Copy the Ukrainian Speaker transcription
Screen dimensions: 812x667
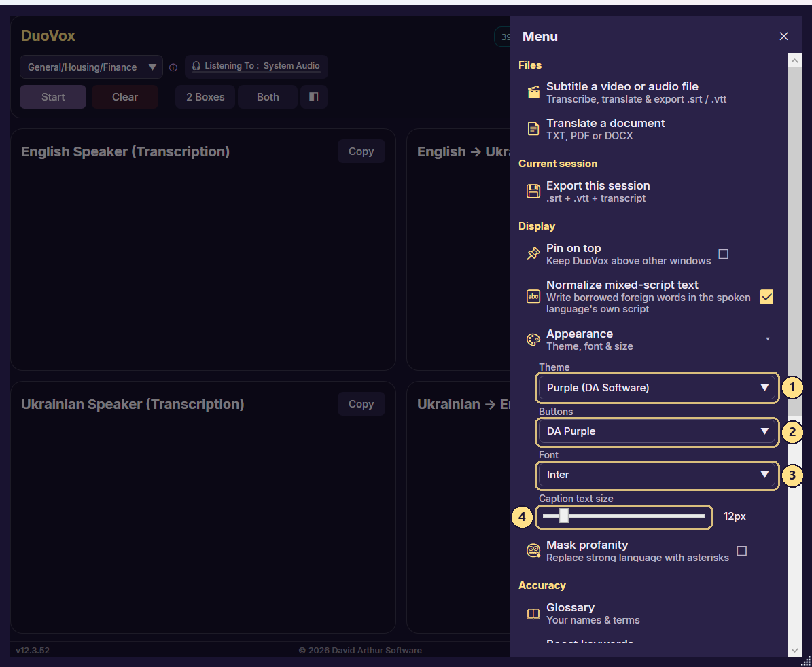tap(361, 403)
